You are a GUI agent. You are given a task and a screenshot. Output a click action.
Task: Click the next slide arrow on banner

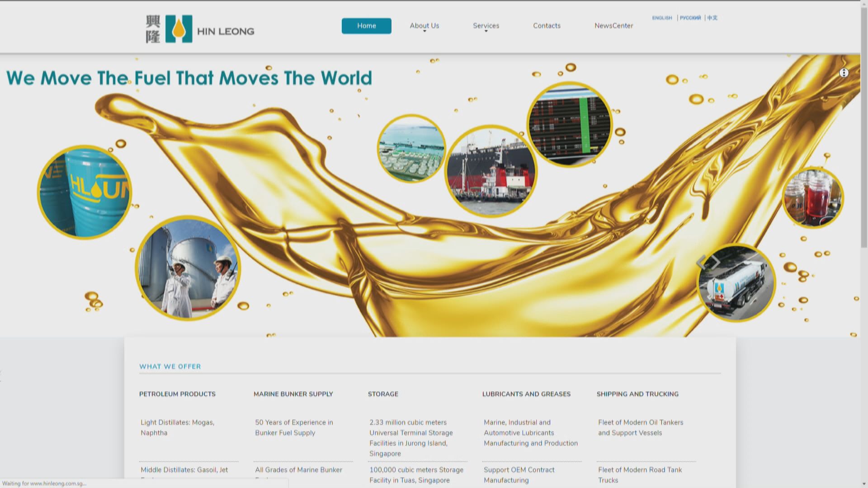[x=716, y=262]
